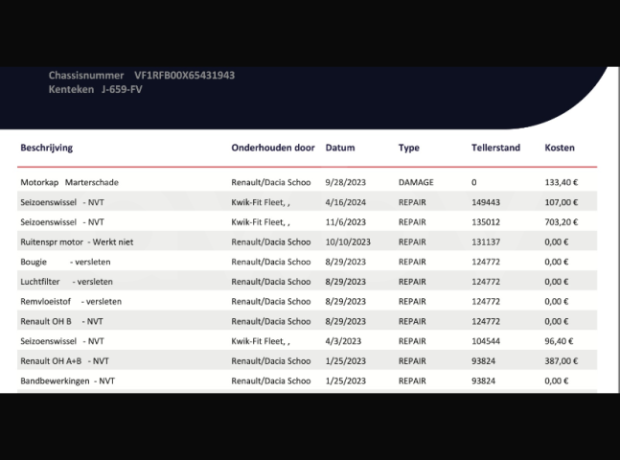This screenshot has width=620, height=460.
Task: Click Renault/Dacia Schoo in the Bandbewerkingen row
Action: pyautogui.click(x=271, y=381)
